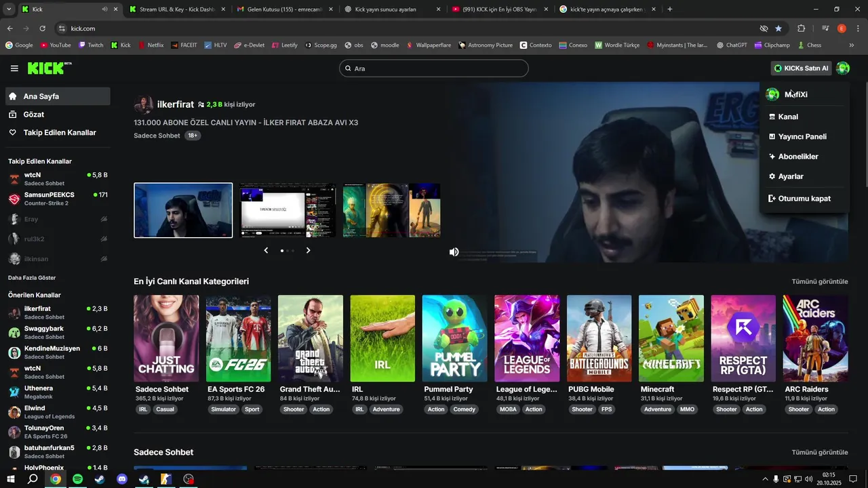The height and width of the screenshot is (488, 868).
Task: Switch to Kick yayın sunucu ayarları tab
Action: 392,9
